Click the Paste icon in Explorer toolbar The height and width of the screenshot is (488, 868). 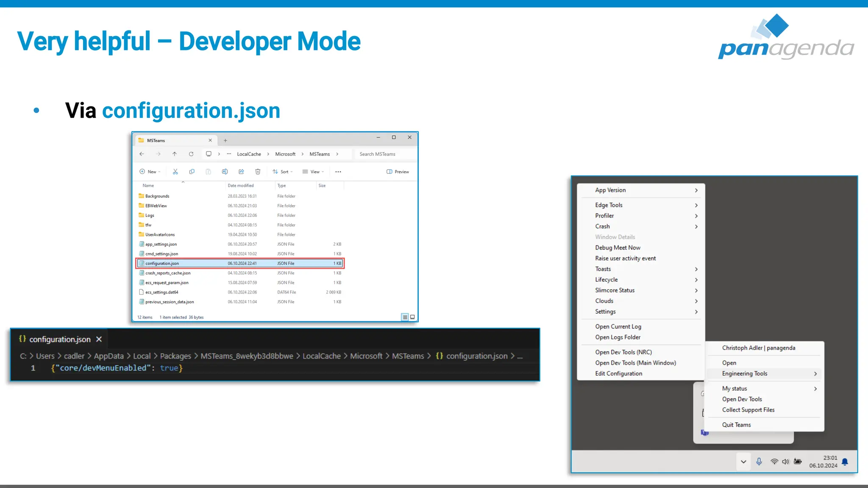pos(208,172)
